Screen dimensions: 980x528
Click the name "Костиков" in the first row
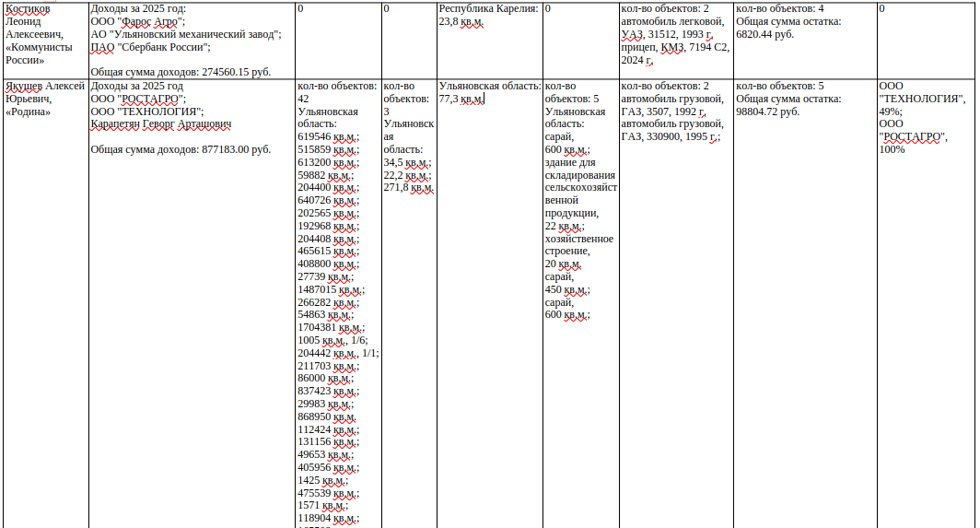28,9
